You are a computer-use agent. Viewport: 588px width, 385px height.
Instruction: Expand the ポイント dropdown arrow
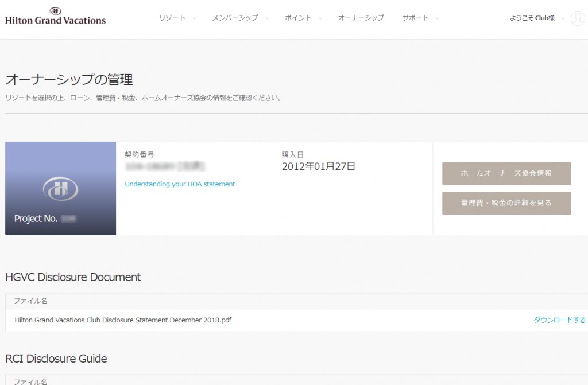(x=320, y=18)
